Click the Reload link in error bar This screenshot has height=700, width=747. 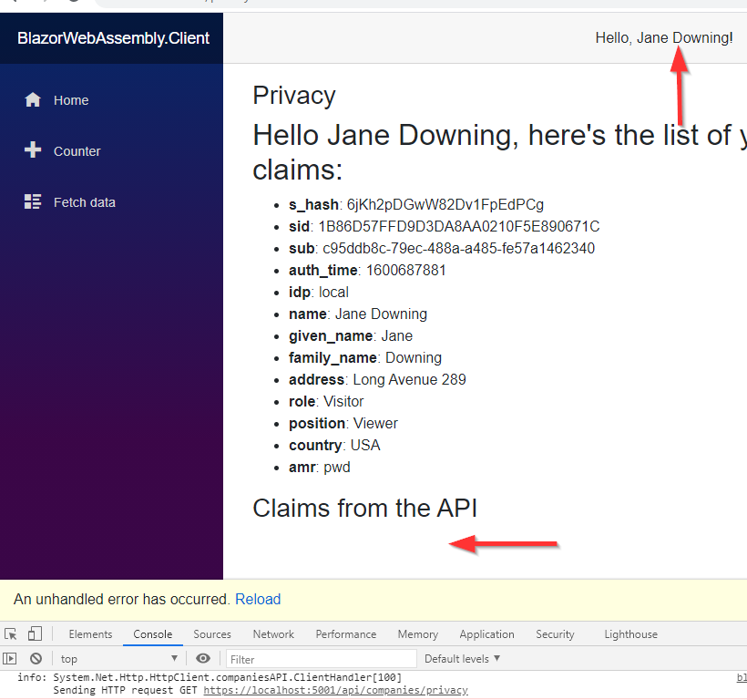258,599
